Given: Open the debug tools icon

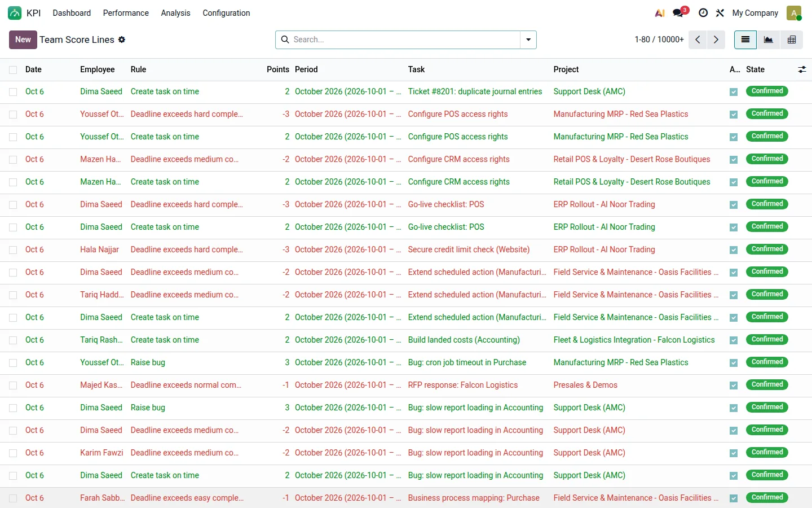Looking at the screenshot, I should 720,13.
